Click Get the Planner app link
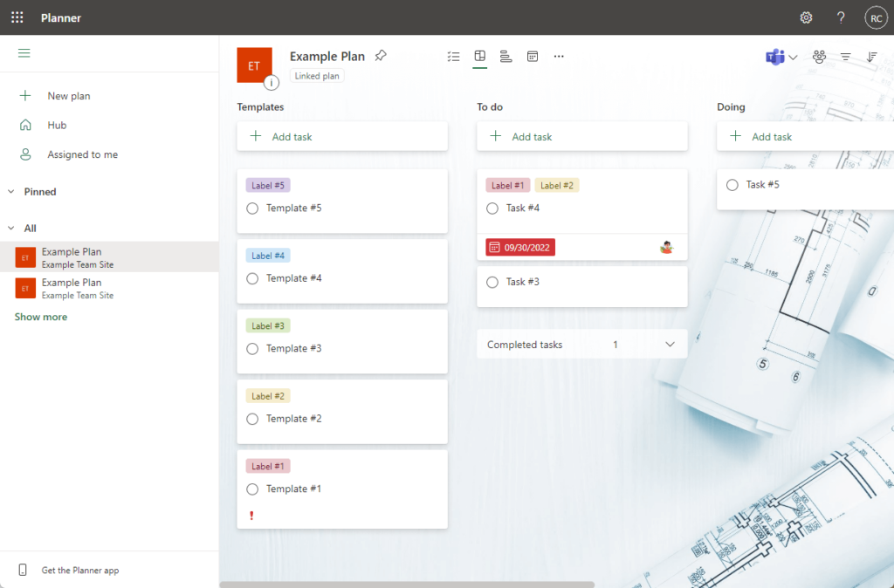 click(x=80, y=571)
